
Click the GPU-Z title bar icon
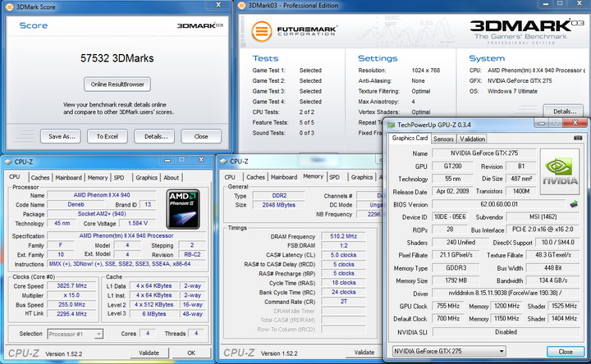coord(391,125)
